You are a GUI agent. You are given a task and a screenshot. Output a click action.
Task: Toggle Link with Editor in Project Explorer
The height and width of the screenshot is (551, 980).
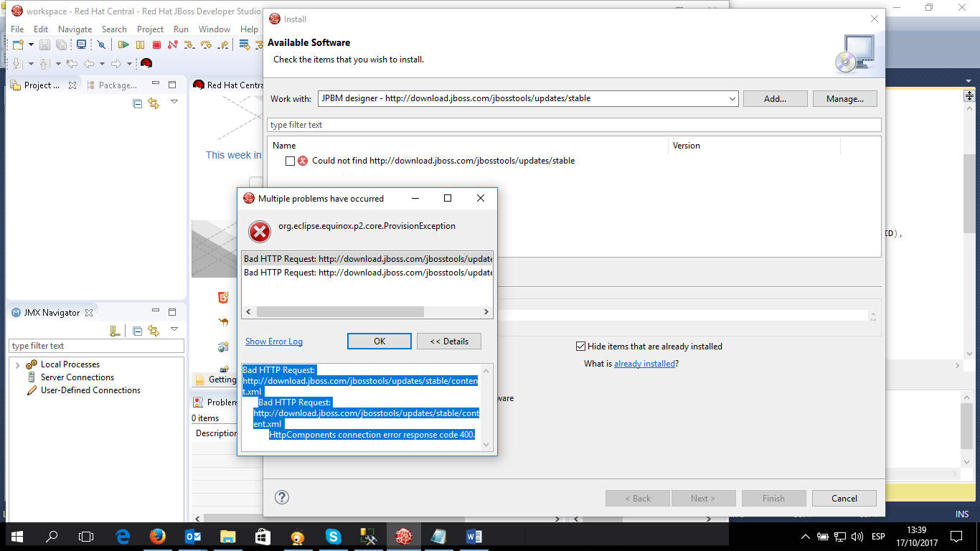pos(154,103)
